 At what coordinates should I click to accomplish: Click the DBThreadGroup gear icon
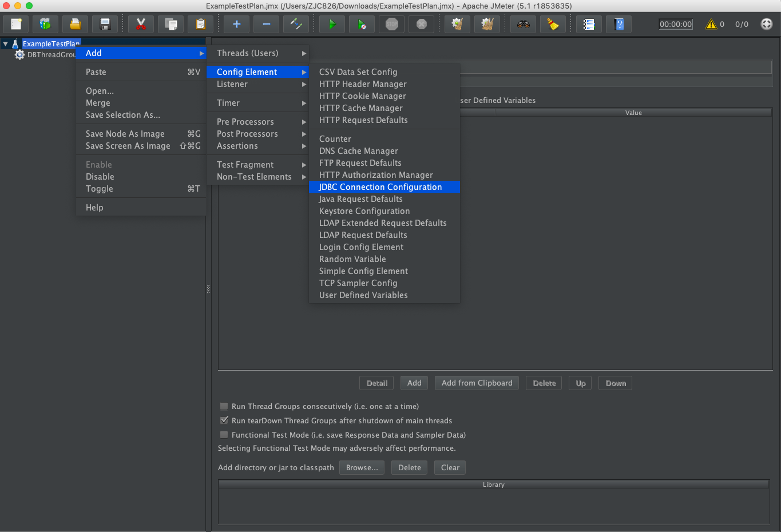[19, 55]
